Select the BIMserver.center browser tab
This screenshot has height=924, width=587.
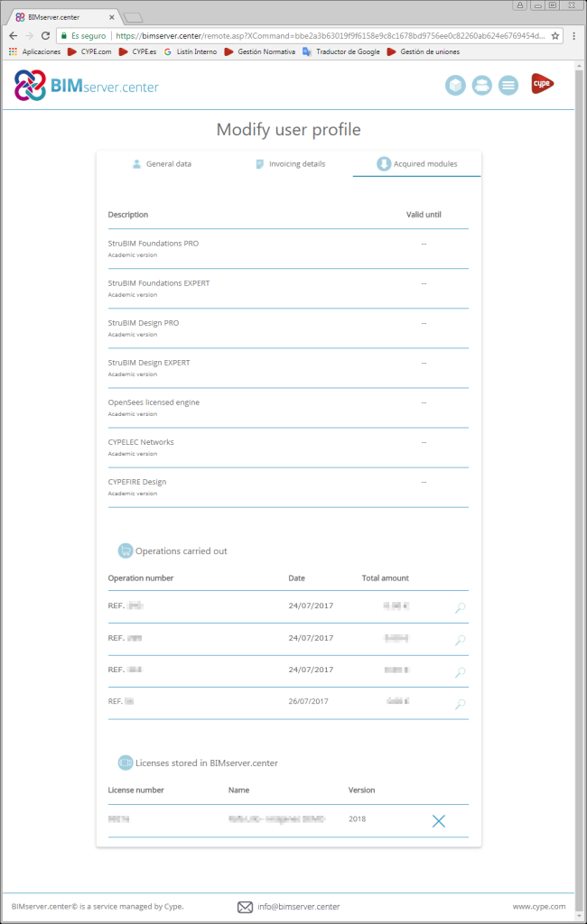(x=65, y=17)
